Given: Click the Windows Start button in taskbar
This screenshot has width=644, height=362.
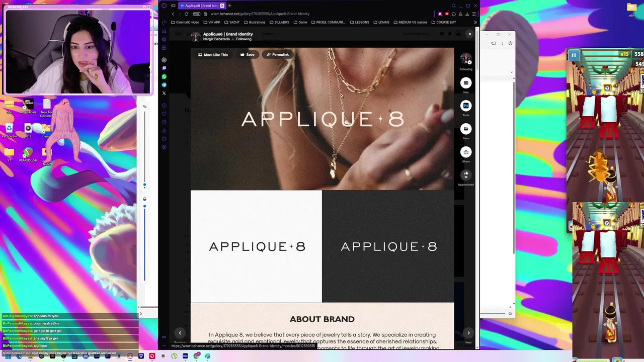Looking at the screenshot, I should [7, 356].
